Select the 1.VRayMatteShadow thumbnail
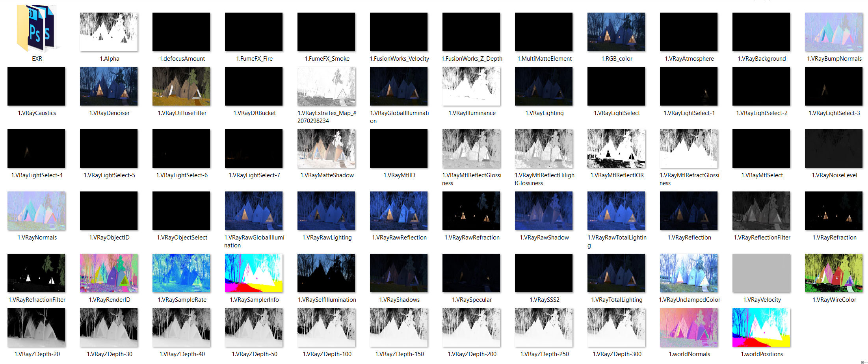The width and height of the screenshot is (868, 364). [326, 149]
